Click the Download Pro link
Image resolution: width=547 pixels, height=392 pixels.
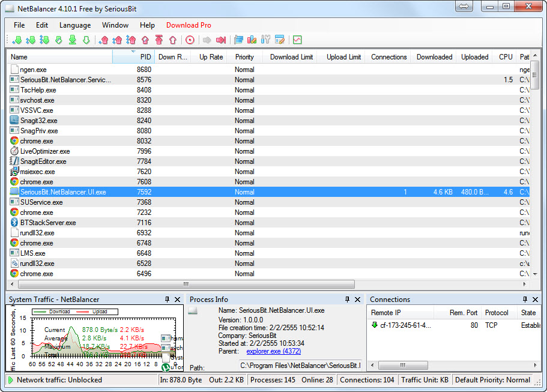(189, 25)
